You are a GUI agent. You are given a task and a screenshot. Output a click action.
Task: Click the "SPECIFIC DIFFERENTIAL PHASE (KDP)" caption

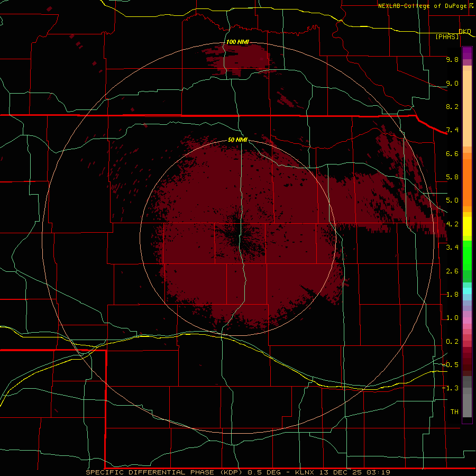point(163,472)
